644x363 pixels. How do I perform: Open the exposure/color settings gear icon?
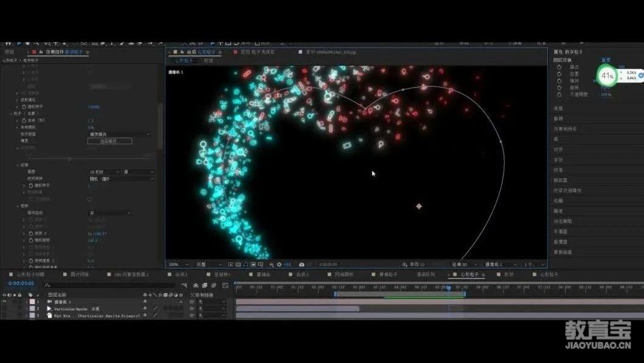coord(279,264)
